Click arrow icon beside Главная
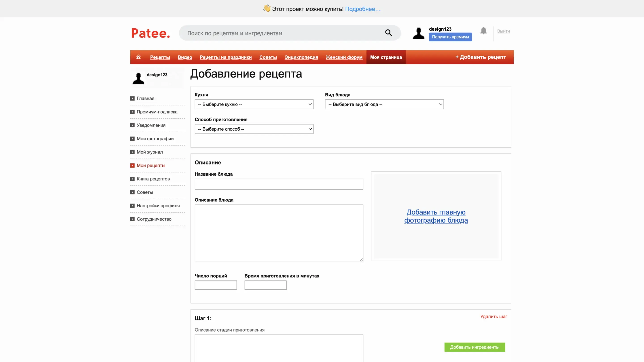644x362 pixels. pyautogui.click(x=132, y=98)
